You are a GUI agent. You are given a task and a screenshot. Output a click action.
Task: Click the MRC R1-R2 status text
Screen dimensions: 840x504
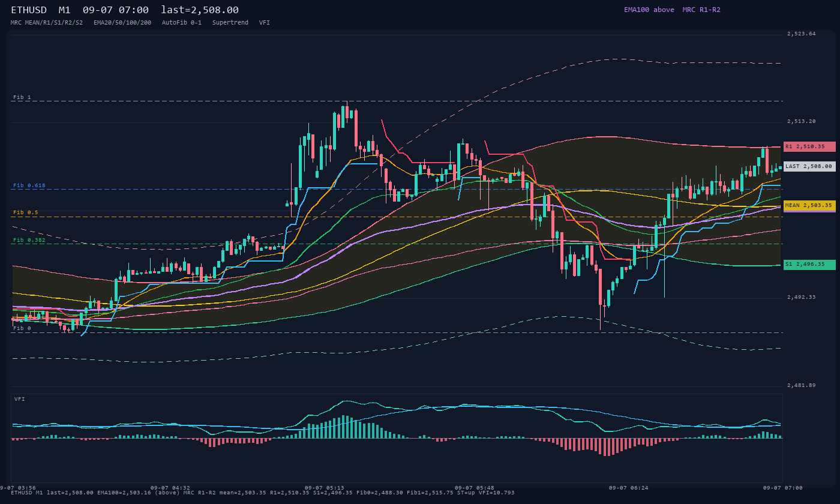pyautogui.click(x=701, y=10)
